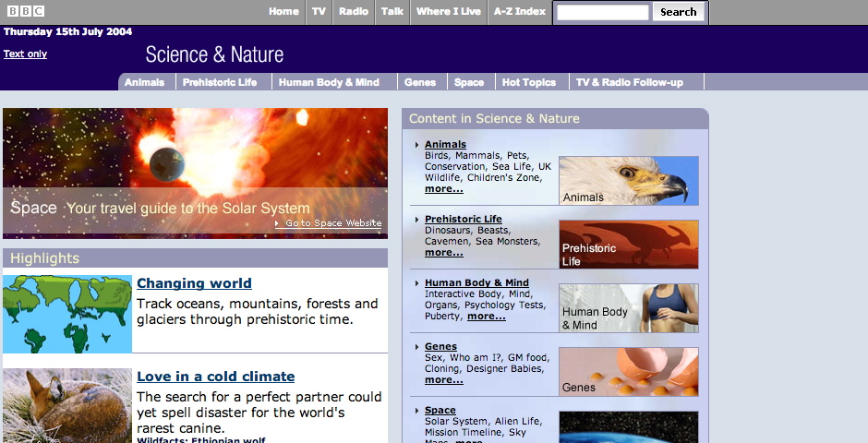This screenshot has width=868, height=443.
Task: Click the arrow bullet beside Animals
Action: (x=416, y=145)
